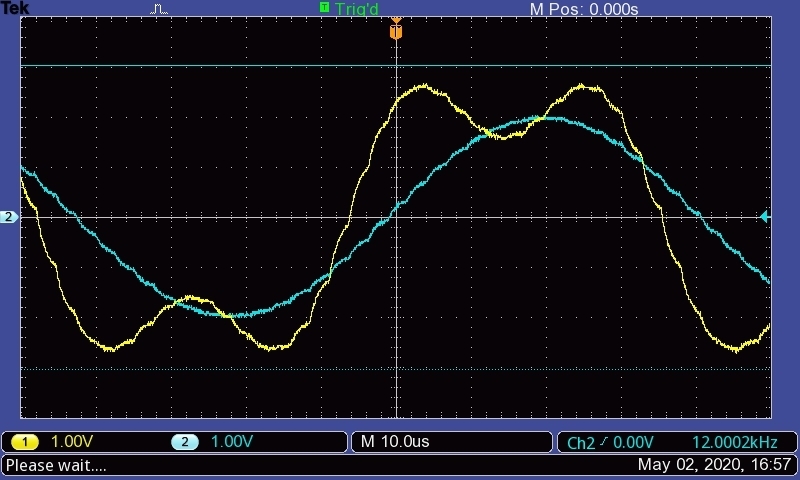
Task: Click the 0.00V trigger level readout
Action: (632, 442)
